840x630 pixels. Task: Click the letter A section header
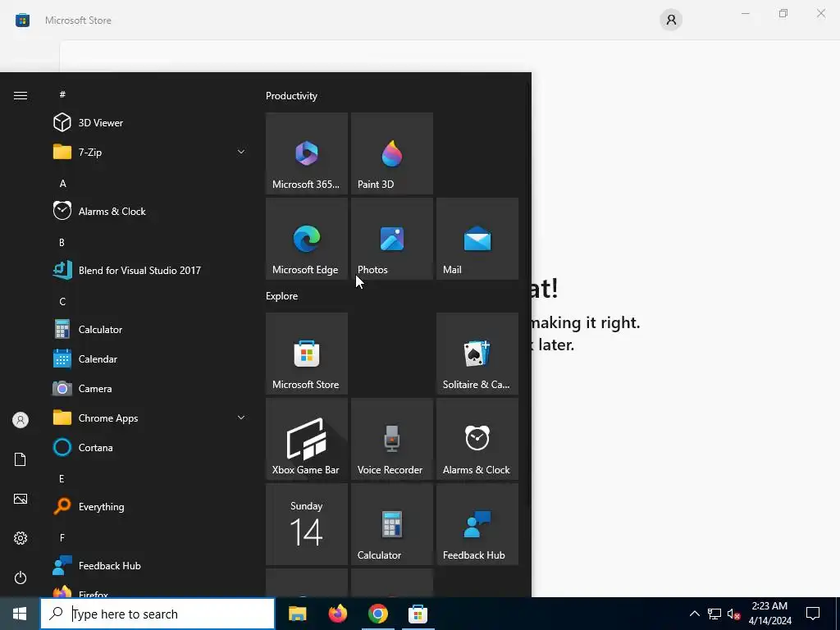coord(62,183)
